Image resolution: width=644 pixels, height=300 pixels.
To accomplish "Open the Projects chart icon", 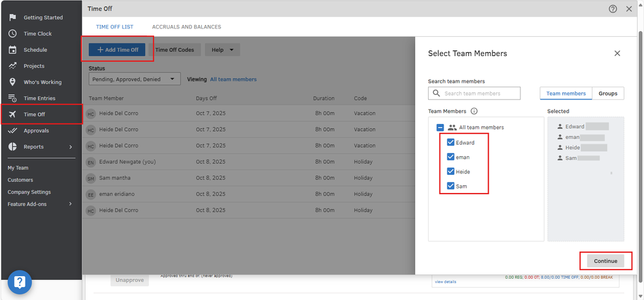I will [12, 66].
